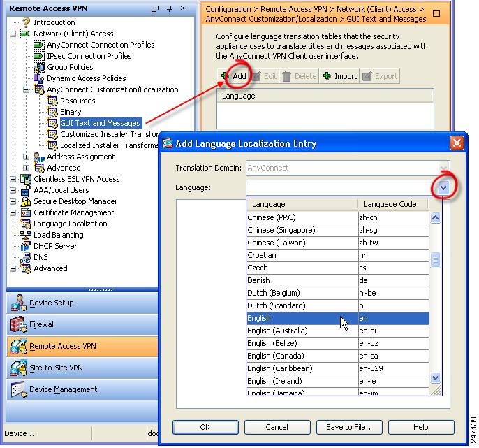The height and width of the screenshot is (448, 479).
Task: Click the Network (Client) Access icon
Action: [26, 34]
